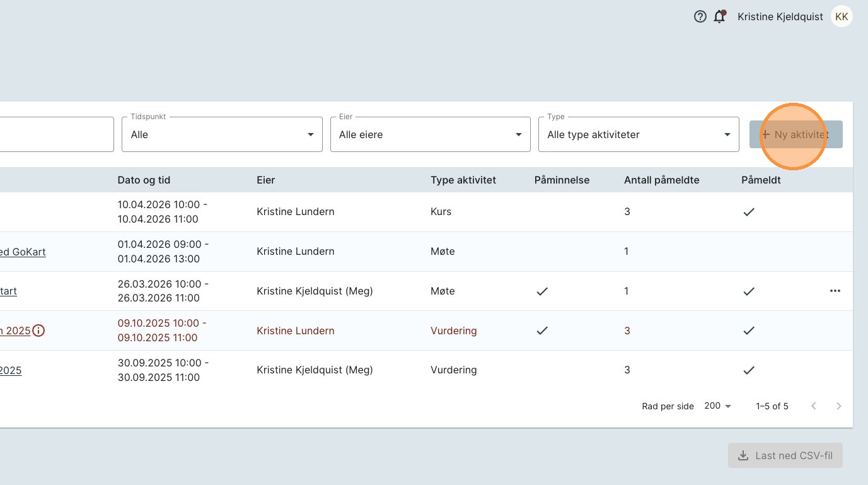This screenshot has height=485, width=868.
Task: Open the three-dot row actions menu
Action: (835, 291)
